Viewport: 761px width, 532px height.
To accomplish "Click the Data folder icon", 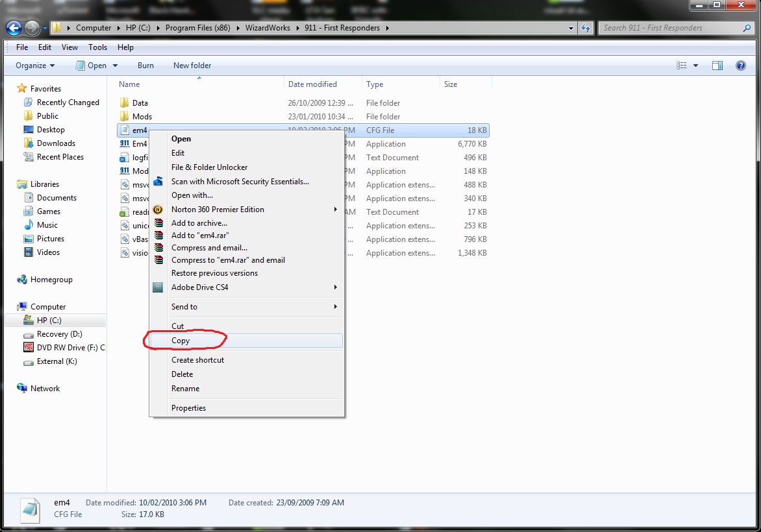I will (x=124, y=103).
